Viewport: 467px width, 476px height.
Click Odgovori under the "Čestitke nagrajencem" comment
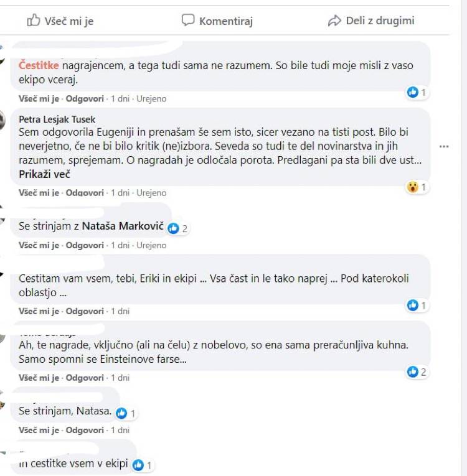click(x=85, y=98)
